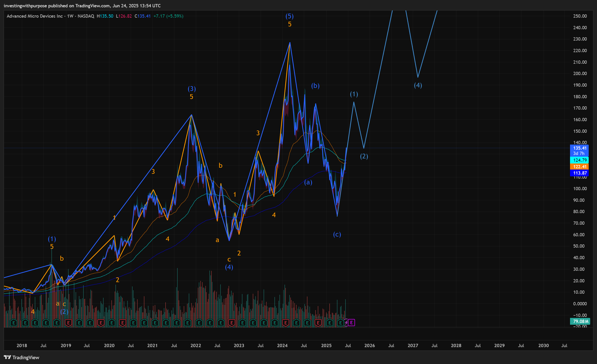Click the 135.41 current price label

pyautogui.click(x=579, y=148)
